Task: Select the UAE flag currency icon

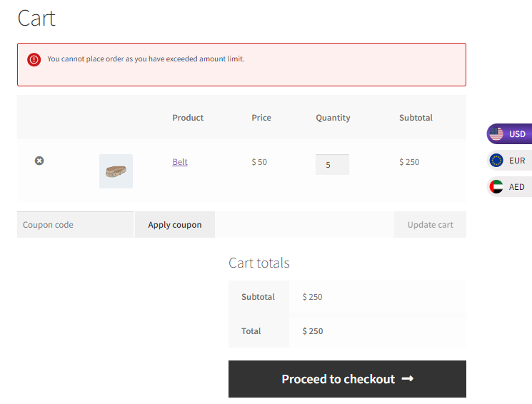Action: [496, 187]
